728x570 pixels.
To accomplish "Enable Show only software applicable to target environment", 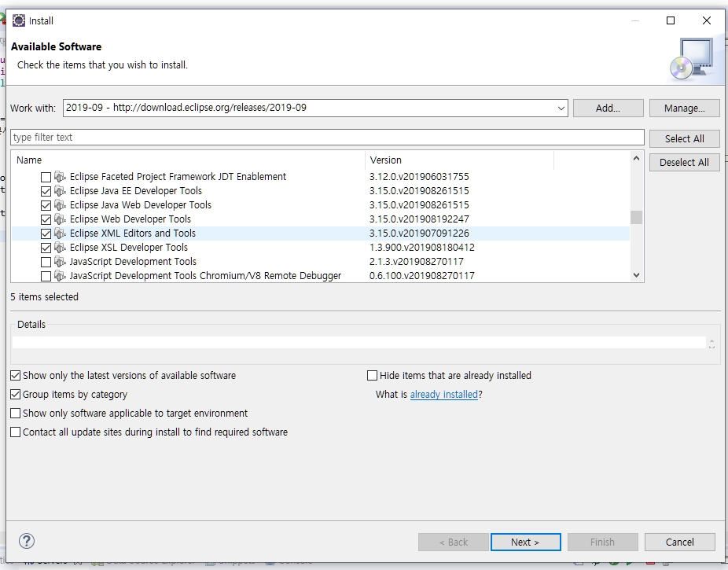I will click(x=15, y=413).
